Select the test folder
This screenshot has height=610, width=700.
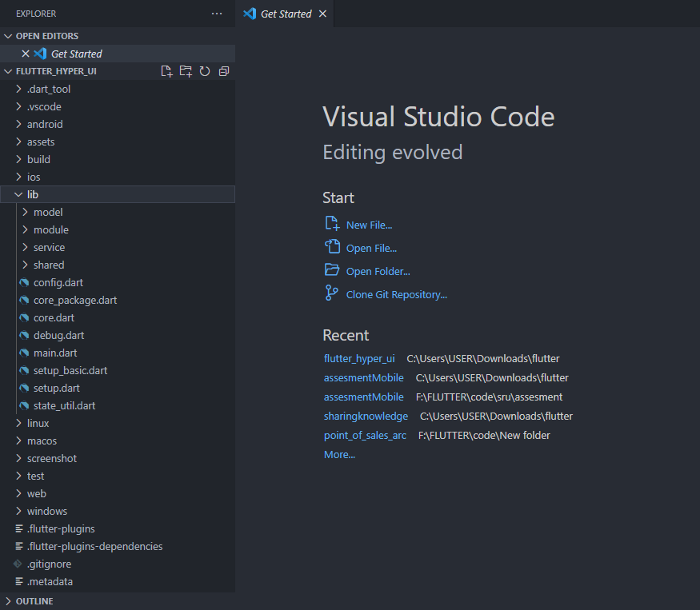118,476
